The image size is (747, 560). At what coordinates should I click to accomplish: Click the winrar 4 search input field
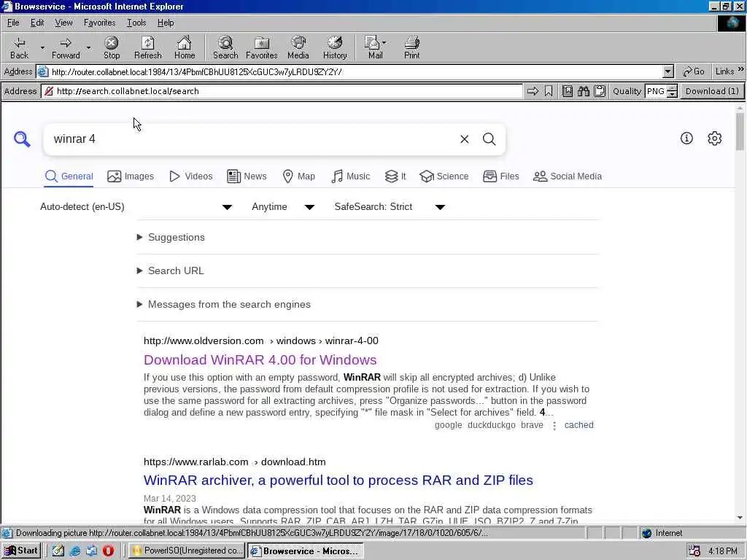pyautogui.click(x=252, y=139)
